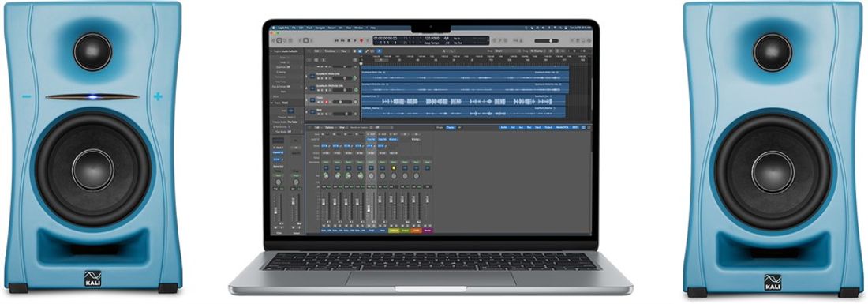Stop playback using the transport Stop button
This screenshot has width=868, height=304.
point(349,40)
